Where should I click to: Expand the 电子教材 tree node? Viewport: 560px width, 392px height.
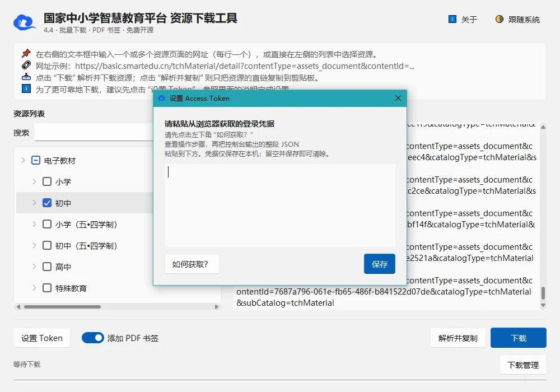tap(23, 161)
